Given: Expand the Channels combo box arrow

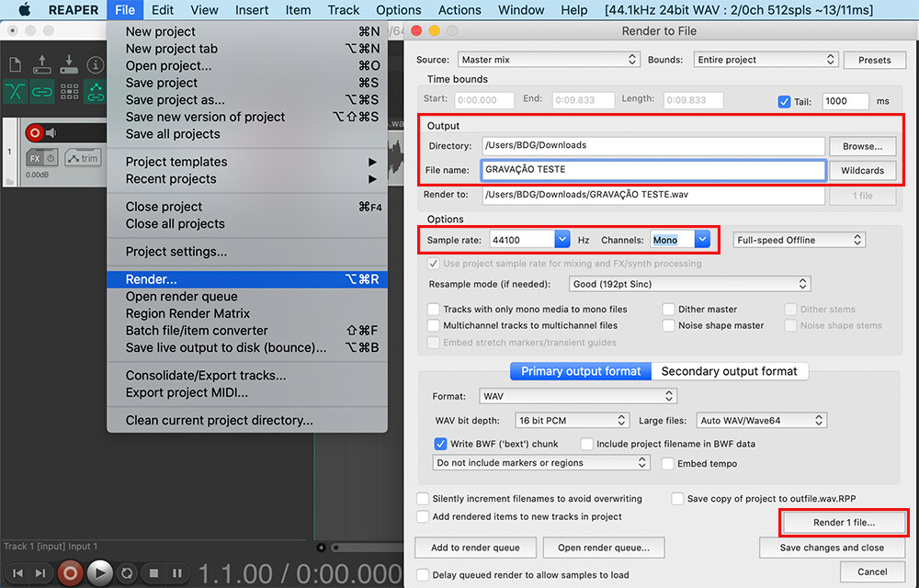Looking at the screenshot, I should [x=702, y=239].
